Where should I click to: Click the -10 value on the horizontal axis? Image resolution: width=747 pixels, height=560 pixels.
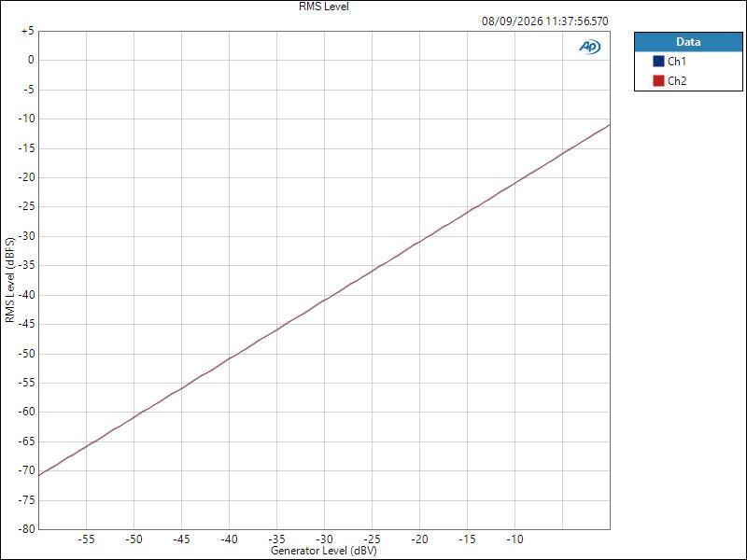pos(514,539)
